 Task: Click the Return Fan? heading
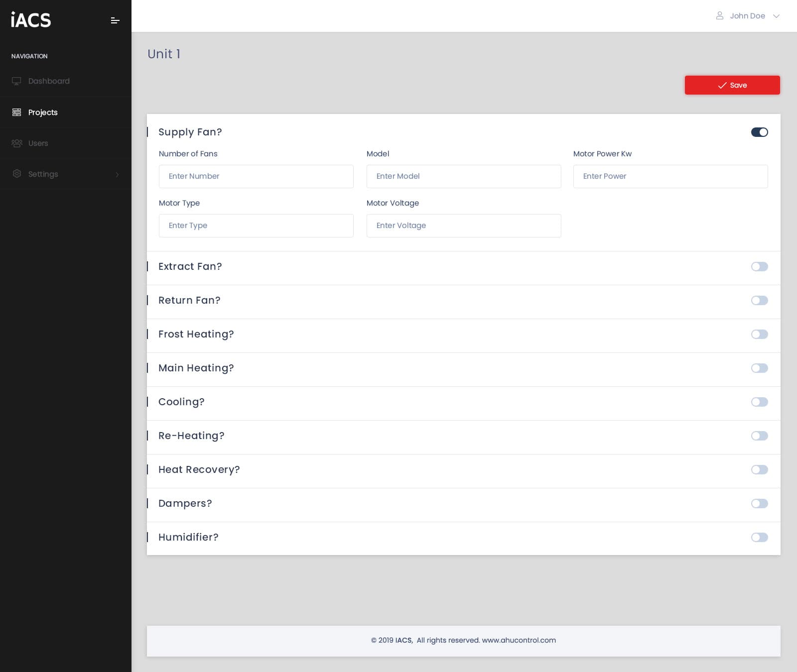pos(189,300)
